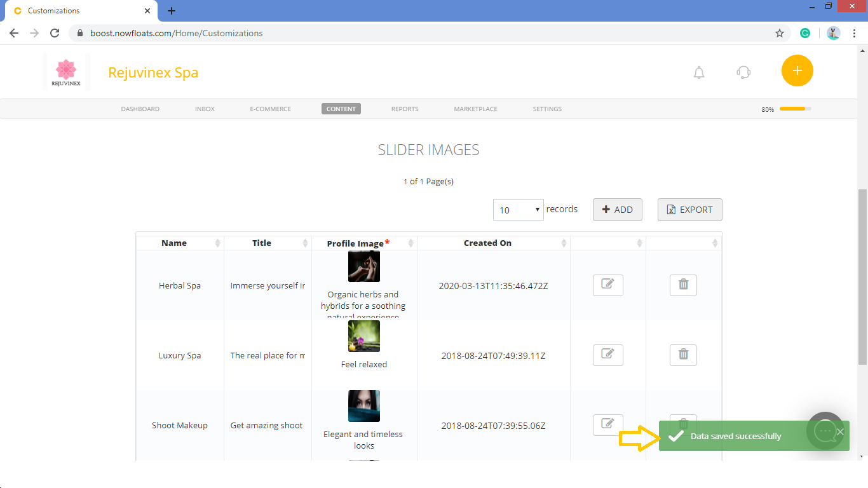
Task: Sort by the edit column header arrows
Action: coord(640,243)
